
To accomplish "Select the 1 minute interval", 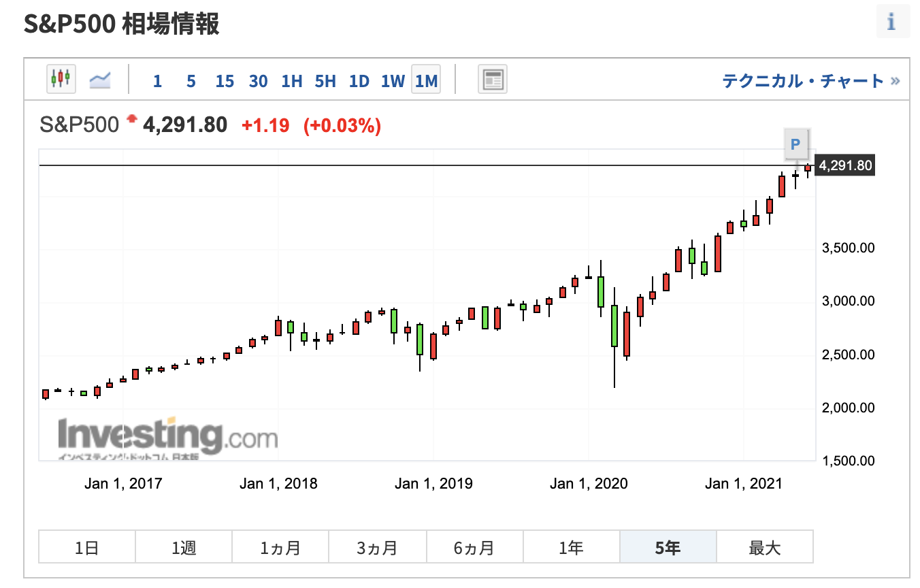I will (157, 82).
